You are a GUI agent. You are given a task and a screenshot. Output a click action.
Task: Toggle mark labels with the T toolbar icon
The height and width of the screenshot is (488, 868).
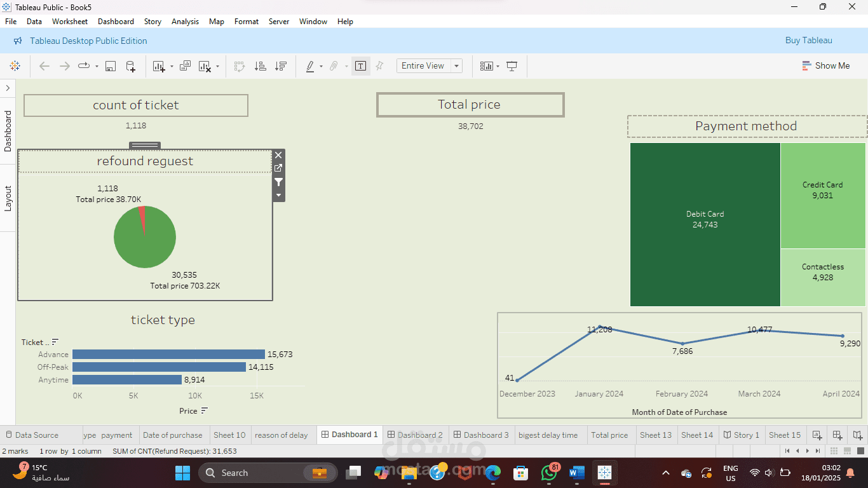coord(360,65)
